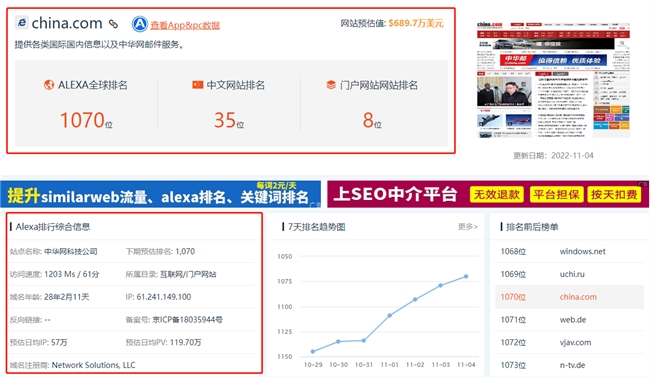
Task: Open the 查看App&pc数据 link
Action: pyautogui.click(x=185, y=25)
